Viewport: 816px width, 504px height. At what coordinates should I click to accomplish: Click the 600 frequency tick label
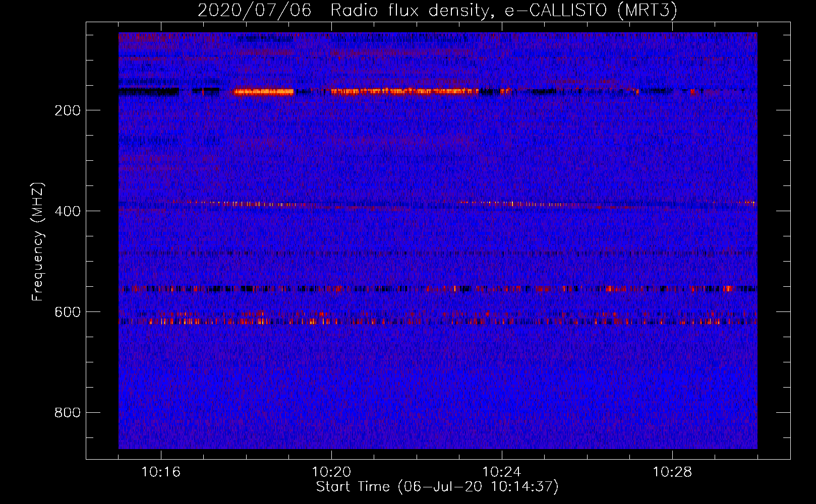[68, 312]
